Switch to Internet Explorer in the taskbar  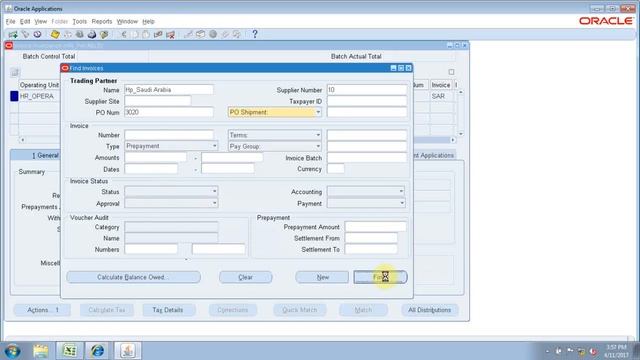tap(98, 351)
